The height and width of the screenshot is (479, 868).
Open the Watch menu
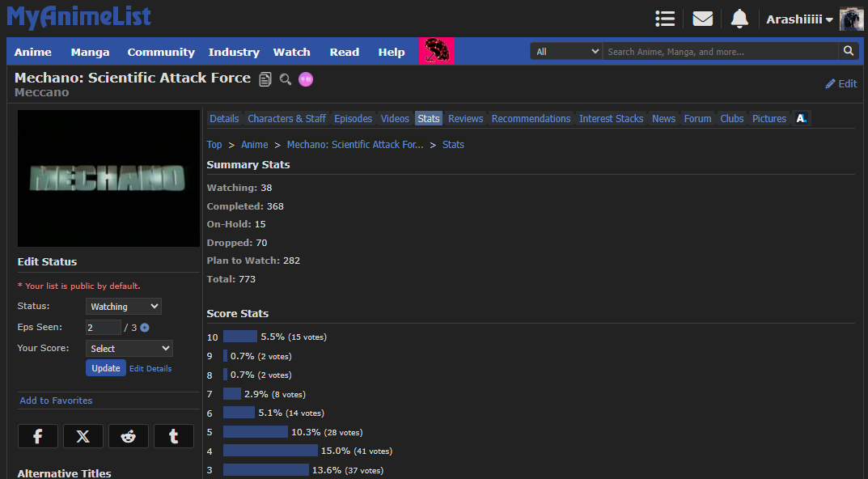[292, 52]
